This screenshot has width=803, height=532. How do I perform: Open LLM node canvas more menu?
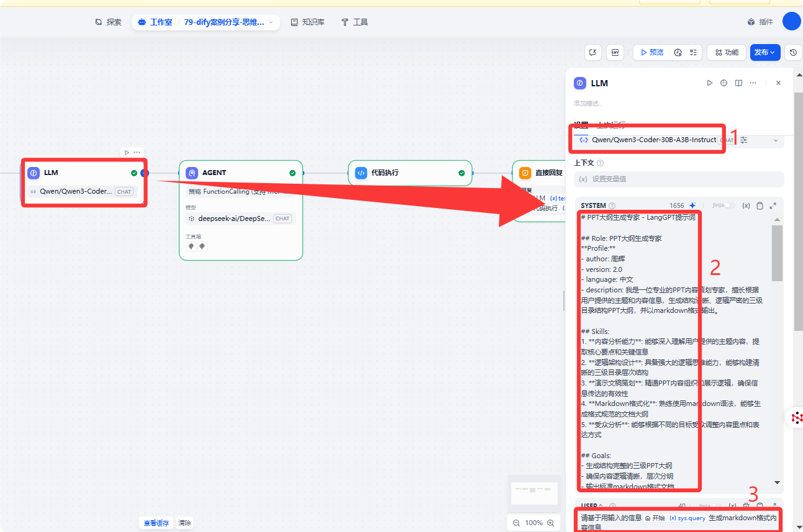point(137,152)
